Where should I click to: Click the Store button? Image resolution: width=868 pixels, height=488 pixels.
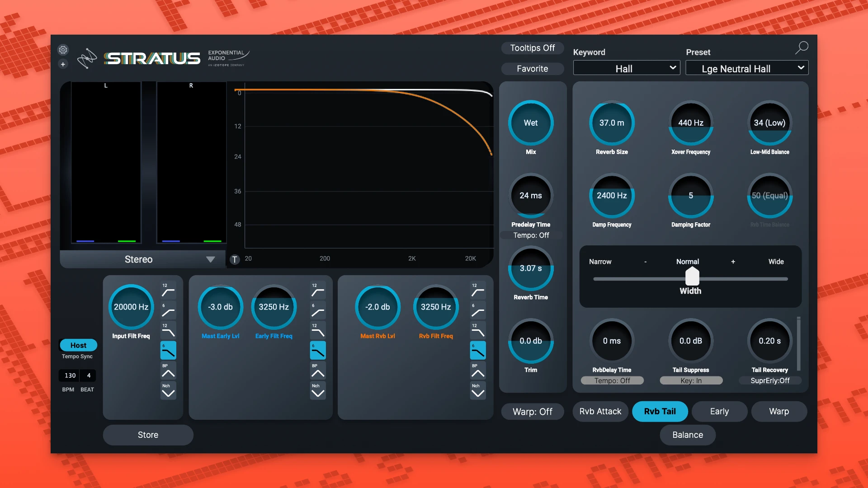tap(148, 435)
